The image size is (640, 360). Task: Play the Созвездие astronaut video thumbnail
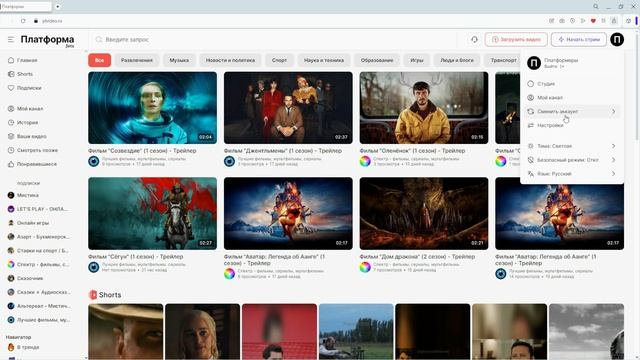153,108
